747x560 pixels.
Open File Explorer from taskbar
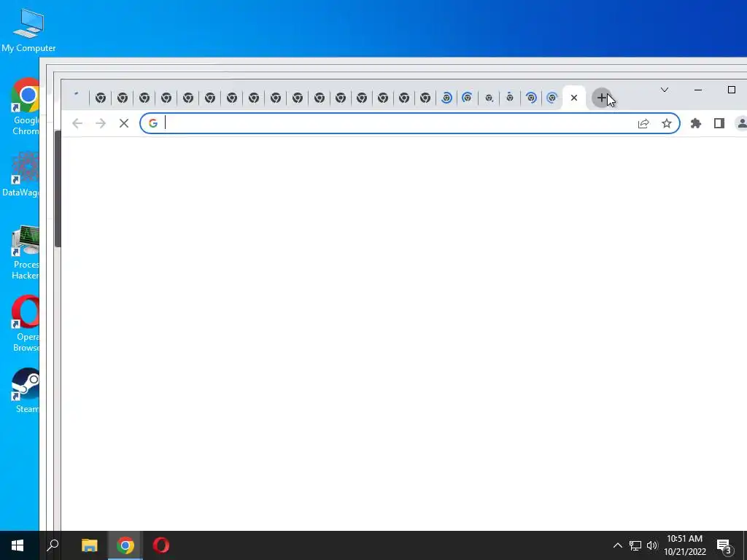pos(89,545)
